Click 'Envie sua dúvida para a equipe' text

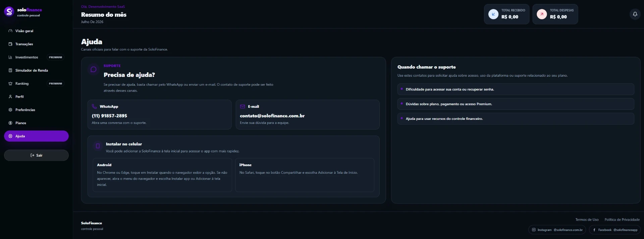click(264, 123)
